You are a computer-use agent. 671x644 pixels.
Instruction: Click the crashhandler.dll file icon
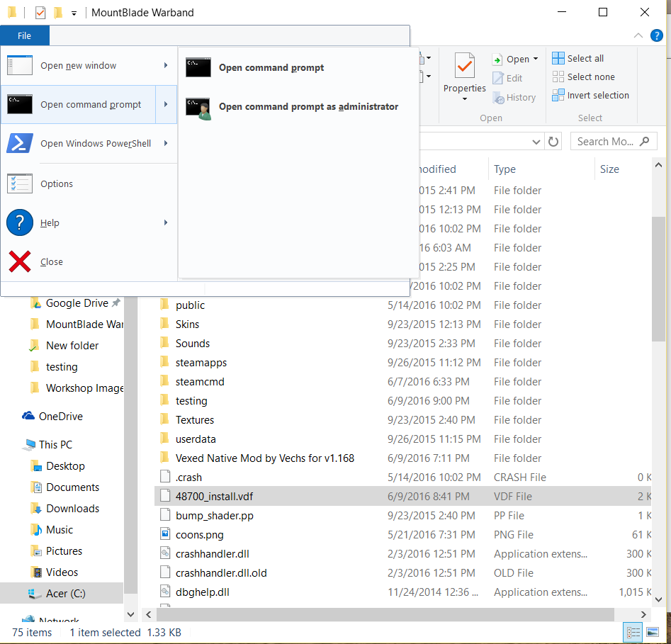165,553
